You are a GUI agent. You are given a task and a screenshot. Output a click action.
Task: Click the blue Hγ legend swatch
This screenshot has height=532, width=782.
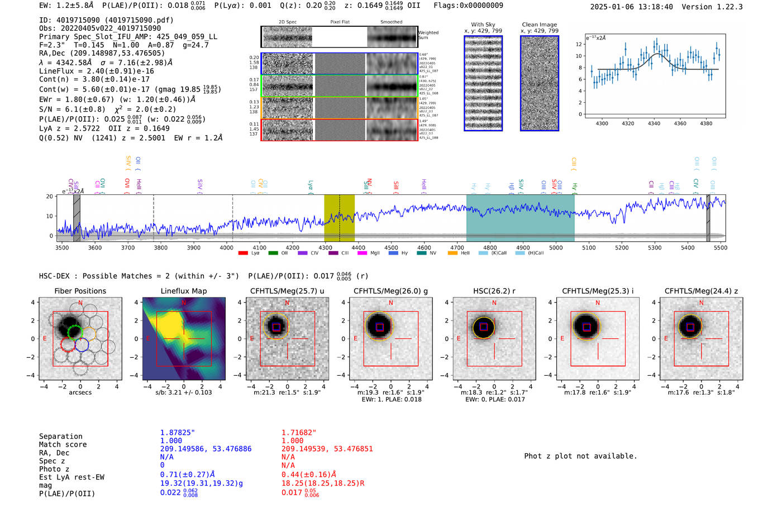[x=393, y=253]
